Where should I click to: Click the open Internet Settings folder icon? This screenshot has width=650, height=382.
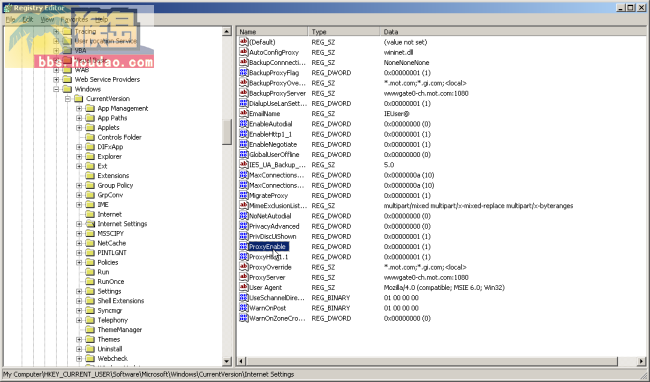(90, 224)
